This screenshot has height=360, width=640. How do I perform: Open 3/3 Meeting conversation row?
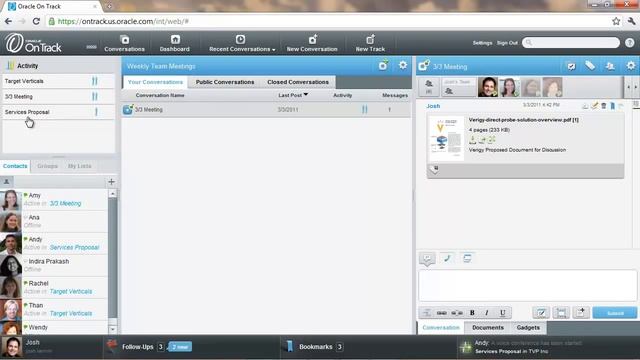266,109
